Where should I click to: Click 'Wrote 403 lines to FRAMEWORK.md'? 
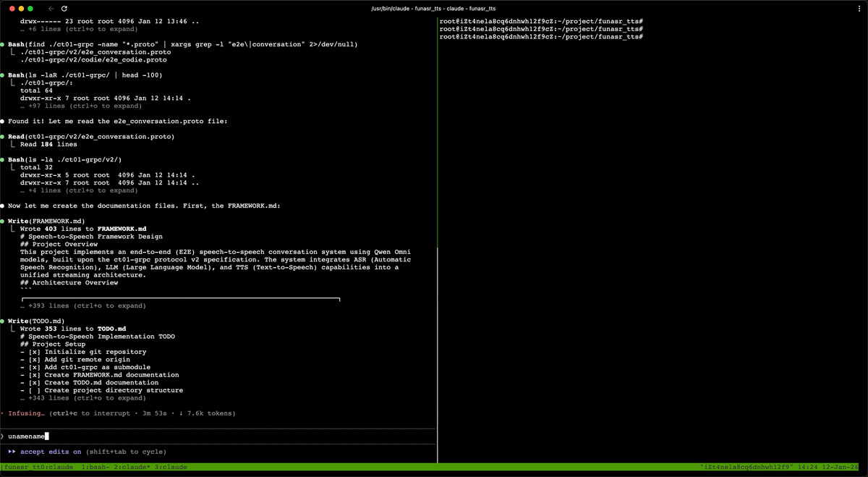[83, 229]
